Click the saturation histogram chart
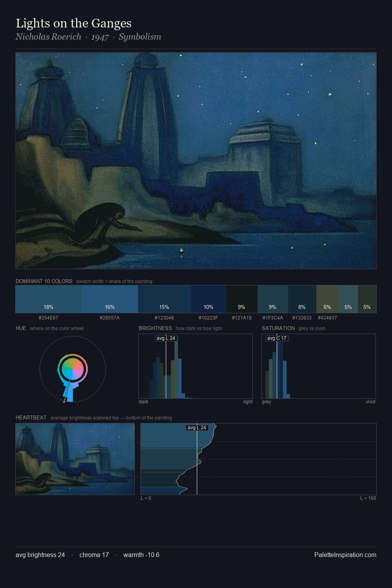The width and height of the screenshot is (392, 588). [x=319, y=366]
